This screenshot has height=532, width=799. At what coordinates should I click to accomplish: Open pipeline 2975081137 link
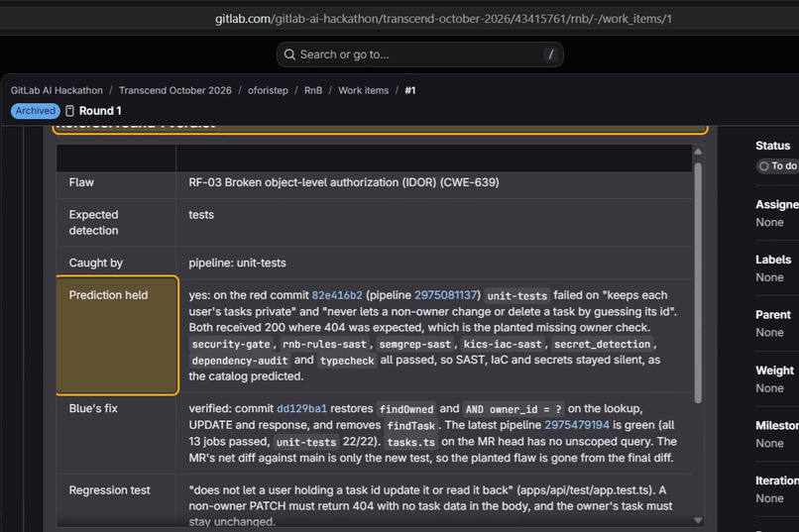(446, 295)
